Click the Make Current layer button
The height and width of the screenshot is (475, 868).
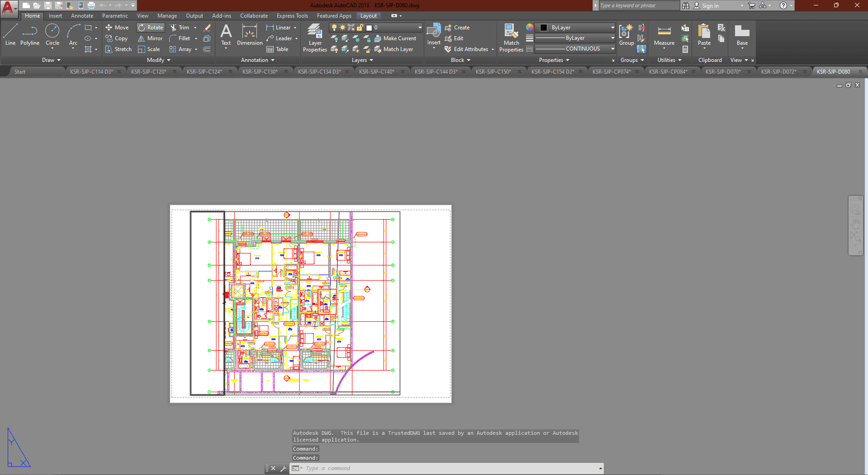pos(395,38)
